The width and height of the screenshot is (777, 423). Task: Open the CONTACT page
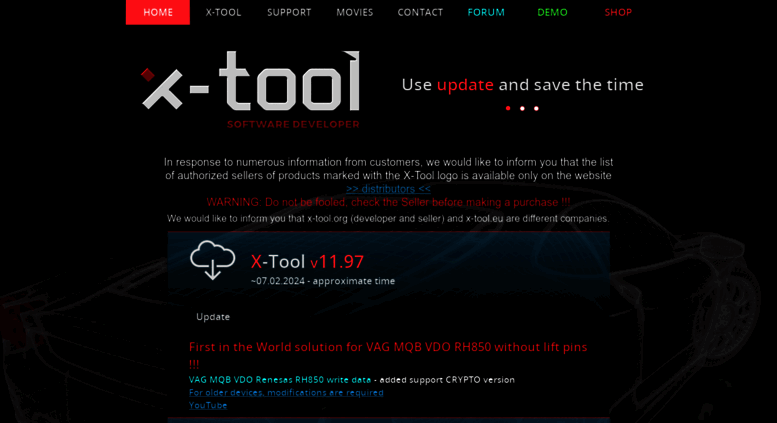[x=420, y=12]
